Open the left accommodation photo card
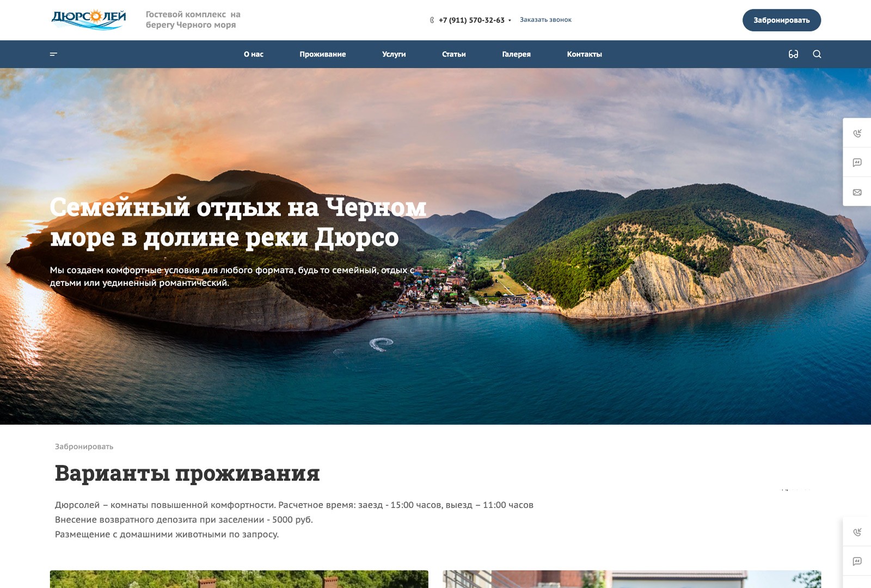 pyautogui.click(x=239, y=579)
